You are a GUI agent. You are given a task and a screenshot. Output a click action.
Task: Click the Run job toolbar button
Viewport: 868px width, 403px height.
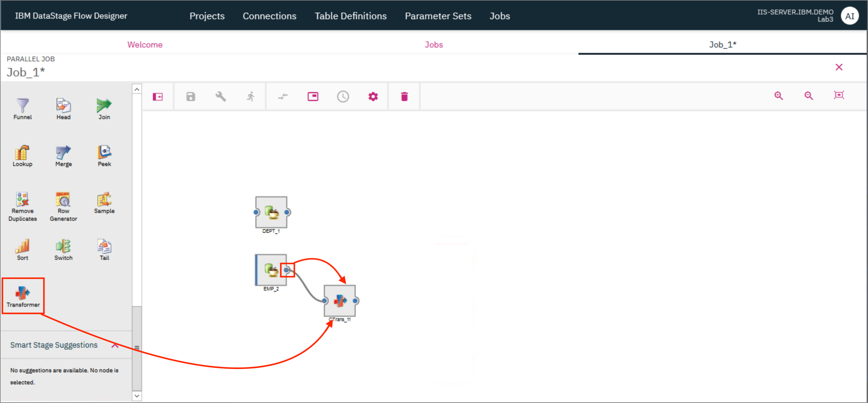pos(249,97)
